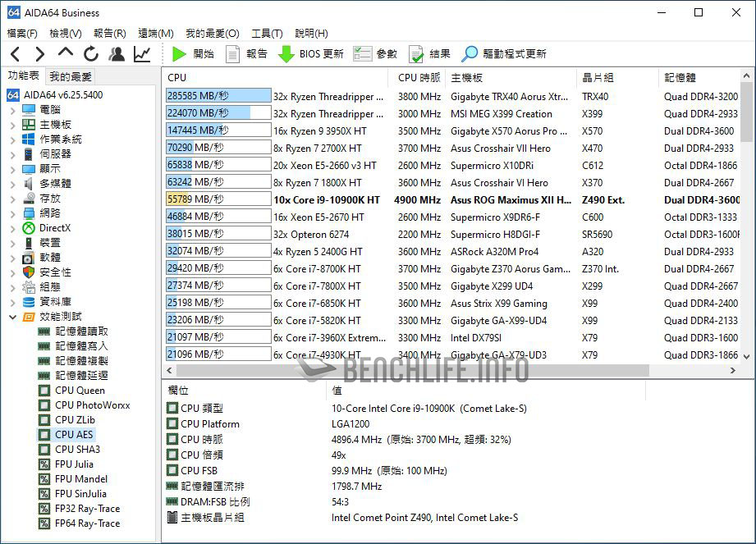Select the 記憶體讀取 benchmark item
This screenshot has height=544, width=756.
81,331
